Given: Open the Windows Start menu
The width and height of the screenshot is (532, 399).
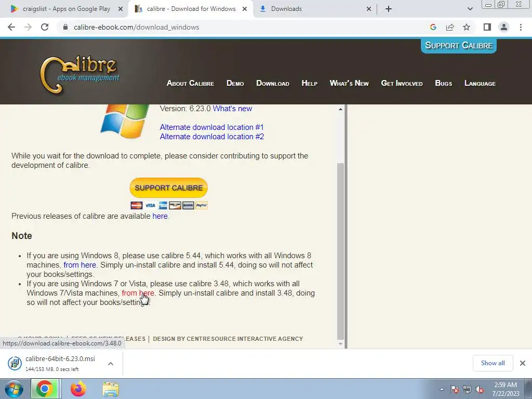Looking at the screenshot, I should coord(14,389).
